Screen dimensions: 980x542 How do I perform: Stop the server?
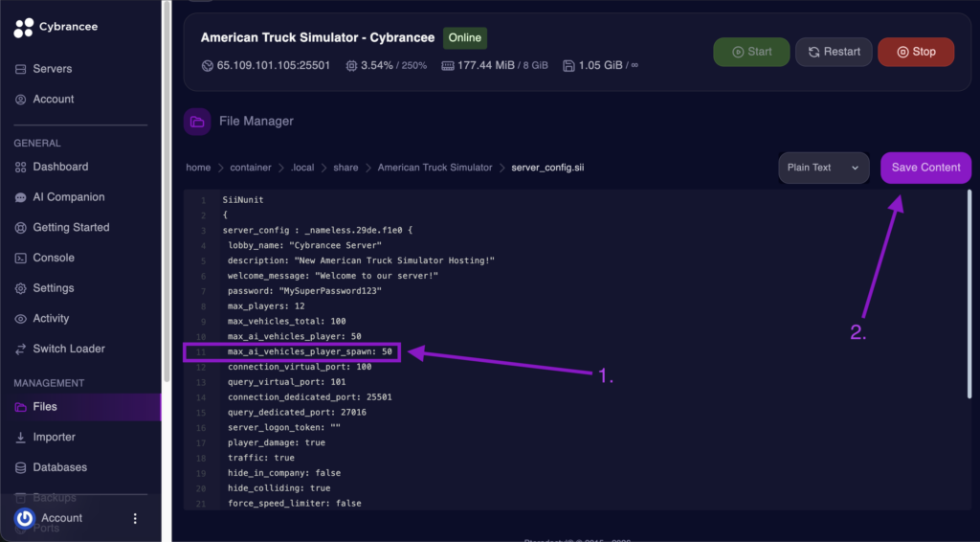(x=916, y=52)
